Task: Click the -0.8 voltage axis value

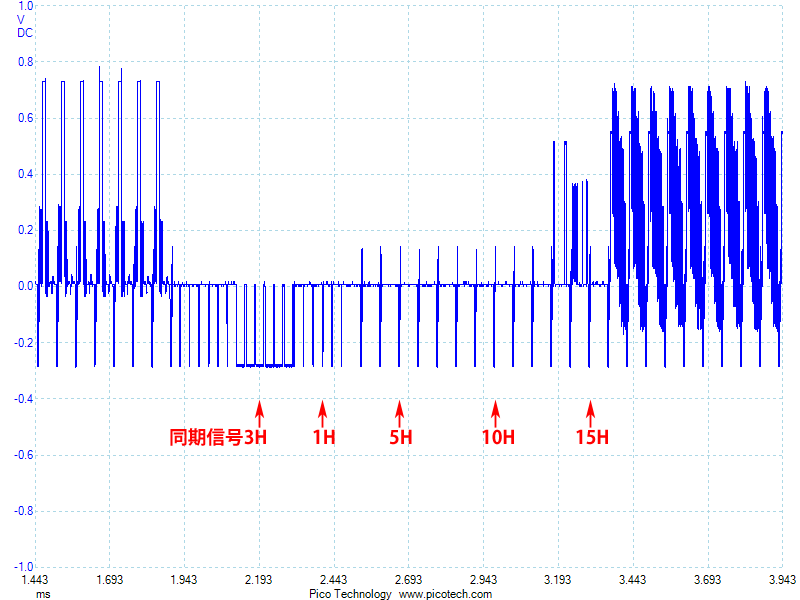Action: (x=24, y=511)
